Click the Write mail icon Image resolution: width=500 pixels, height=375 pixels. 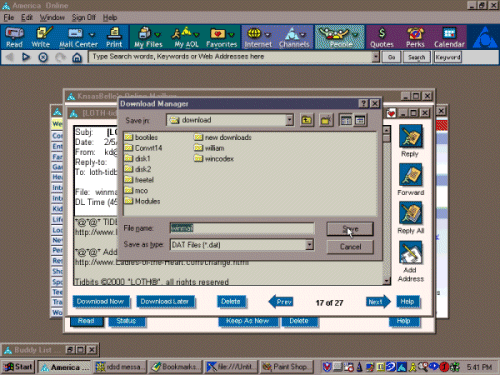tap(41, 37)
